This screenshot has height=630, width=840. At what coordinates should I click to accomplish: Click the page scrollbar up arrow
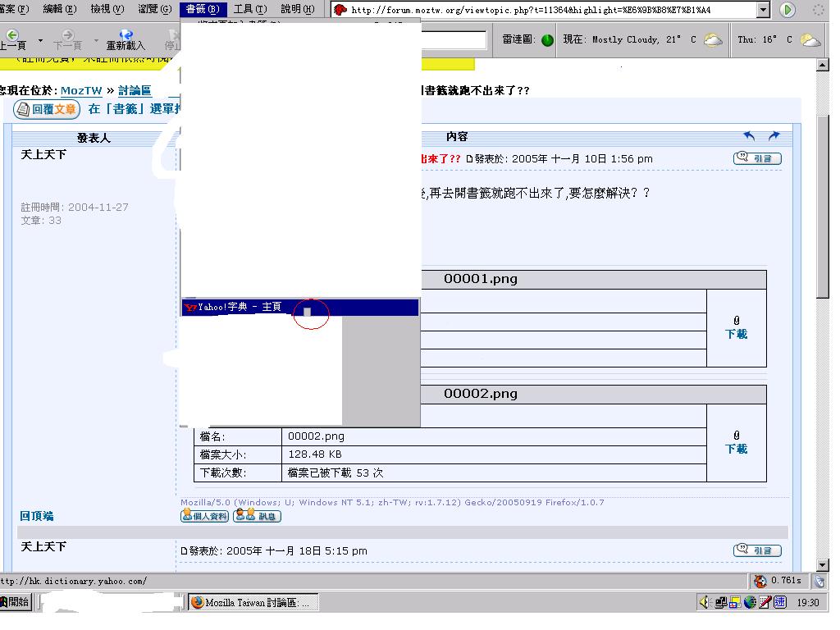pyautogui.click(x=822, y=65)
